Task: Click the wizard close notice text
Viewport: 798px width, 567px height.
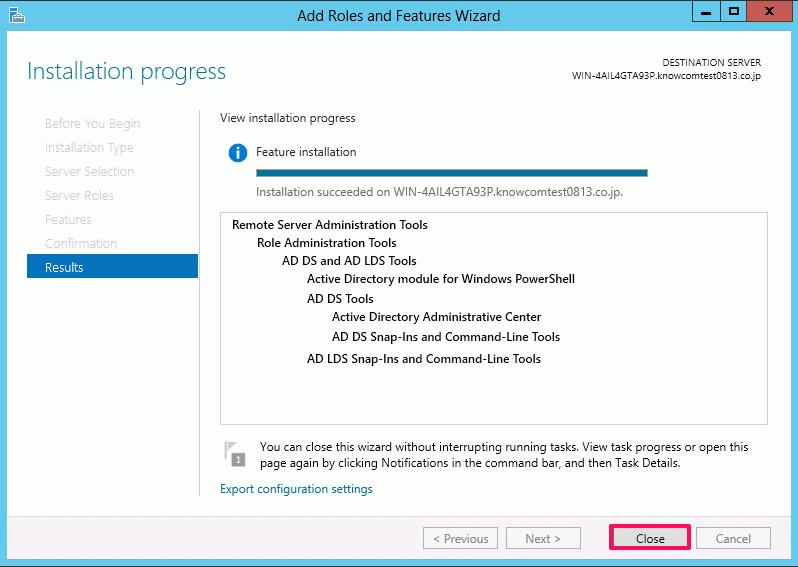Action: [504, 455]
